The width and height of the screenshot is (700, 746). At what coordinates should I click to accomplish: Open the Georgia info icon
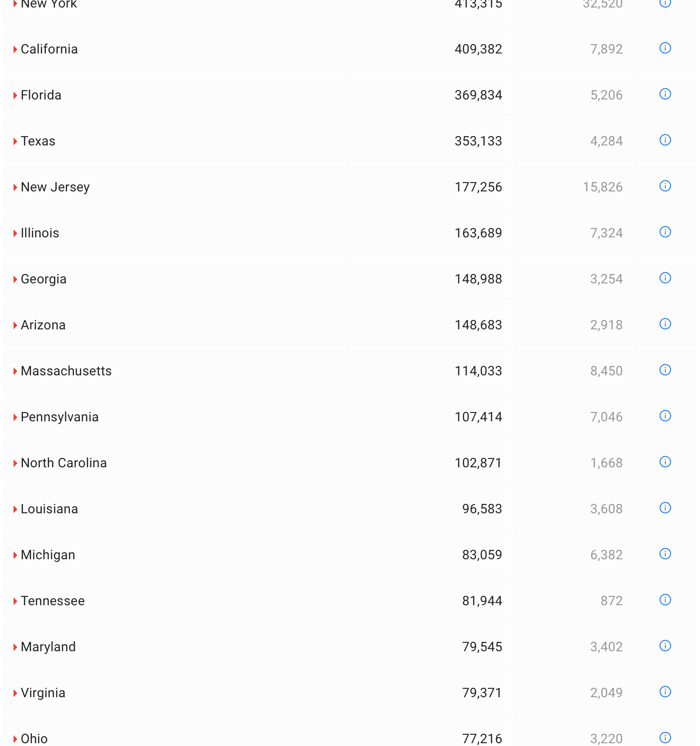click(665, 278)
